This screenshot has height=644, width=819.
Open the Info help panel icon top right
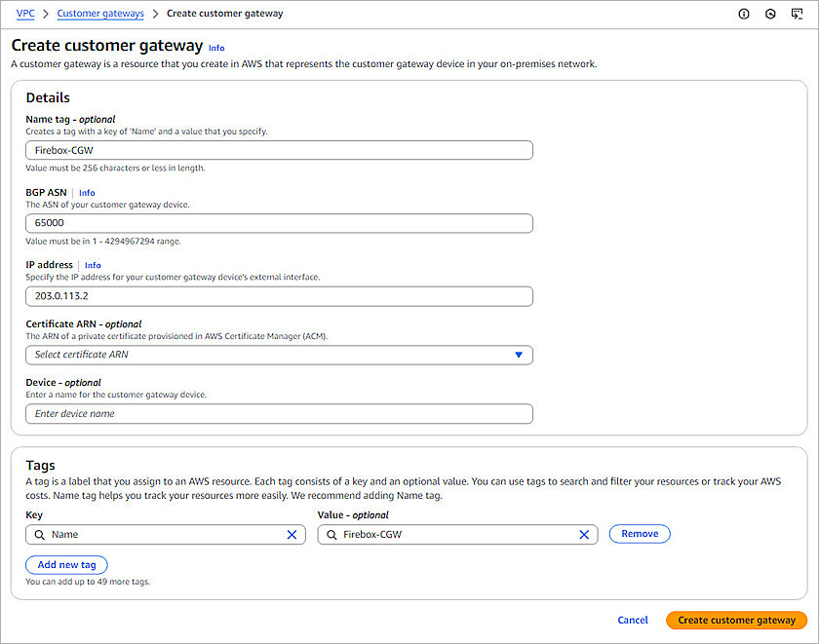click(x=744, y=14)
